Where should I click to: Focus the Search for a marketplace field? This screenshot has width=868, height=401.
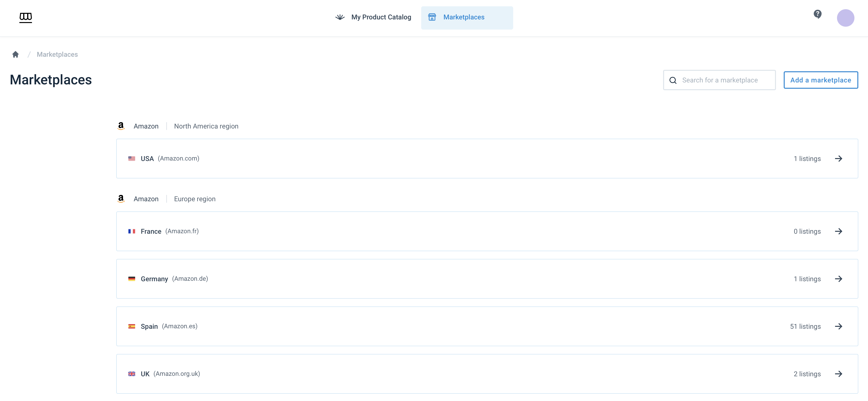click(719, 80)
